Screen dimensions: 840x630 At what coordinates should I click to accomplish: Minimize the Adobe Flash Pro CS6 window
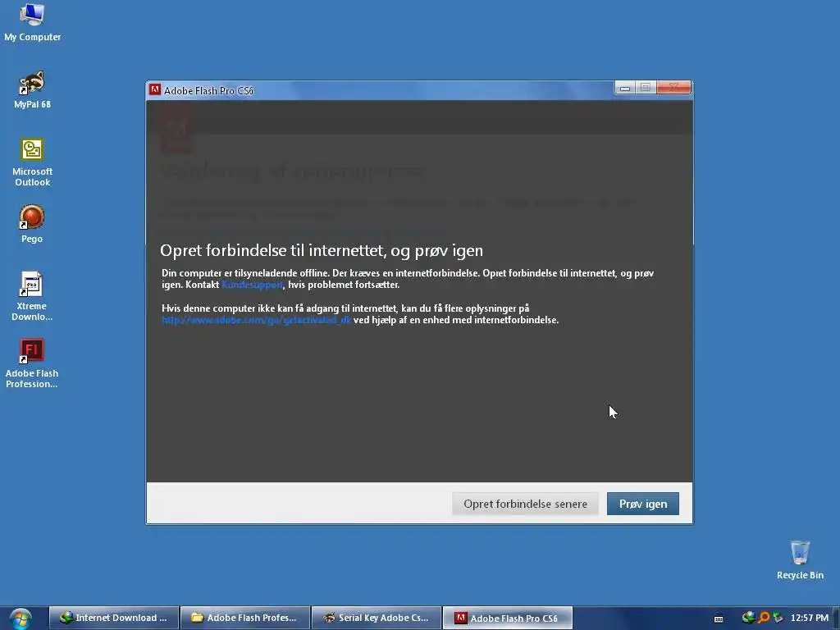click(624, 87)
